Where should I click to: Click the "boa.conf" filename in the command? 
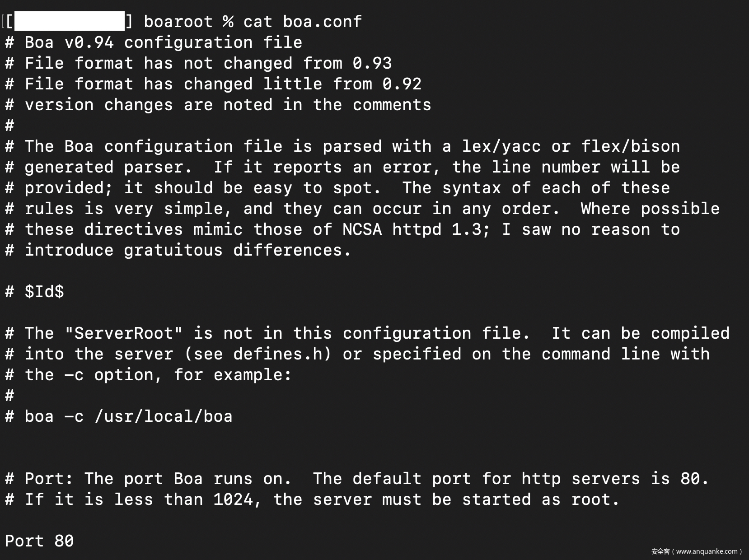[x=322, y=22]
